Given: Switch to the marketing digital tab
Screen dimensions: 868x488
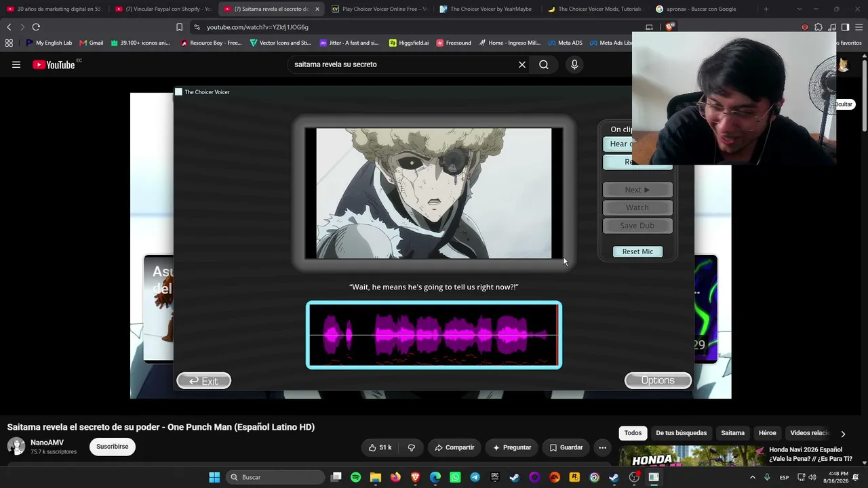Looking at the screenshot, I should [x=54, y=9].
